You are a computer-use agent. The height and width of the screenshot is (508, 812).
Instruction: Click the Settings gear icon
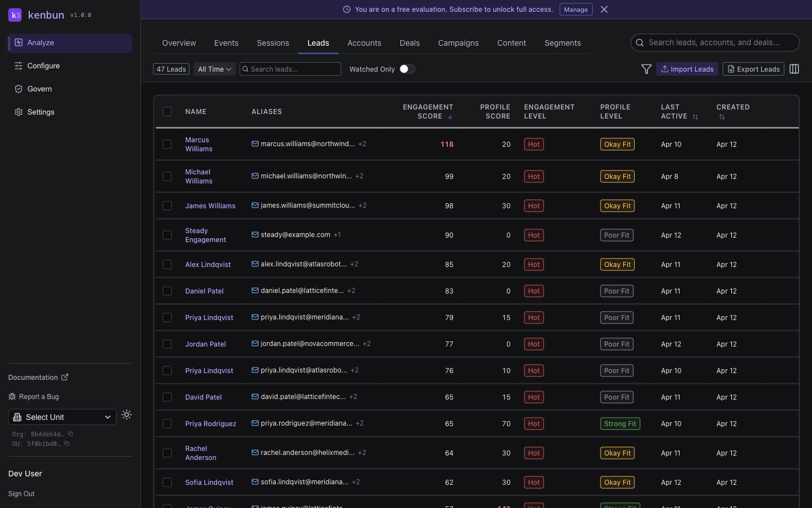pos(19,112)
